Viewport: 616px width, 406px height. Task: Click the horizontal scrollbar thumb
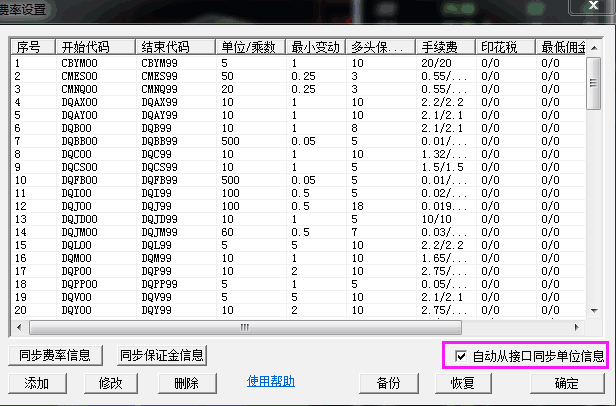[245, 327]
